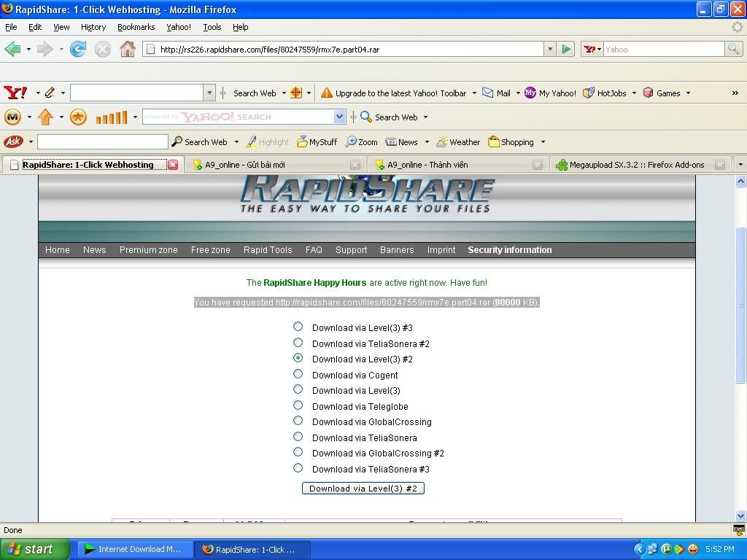Click the search magnifier in Yahoo search box
The image size is (747, 560).
[733, 49]
